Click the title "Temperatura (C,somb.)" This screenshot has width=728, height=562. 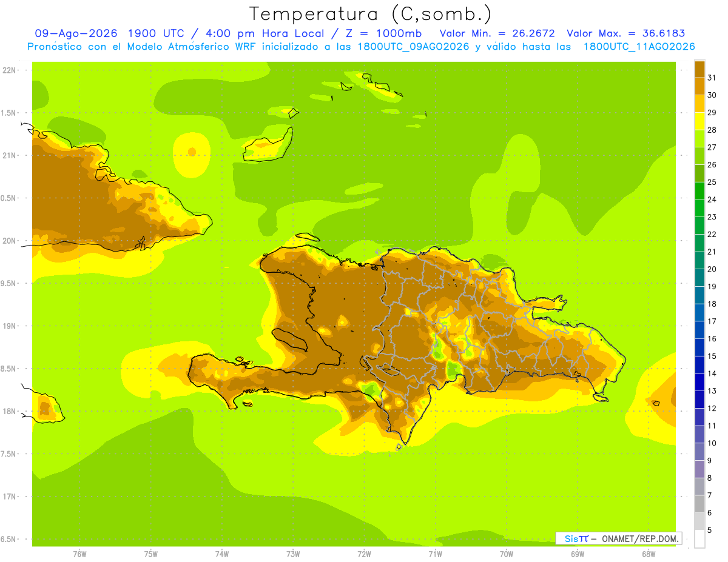[x=370, y=14]
